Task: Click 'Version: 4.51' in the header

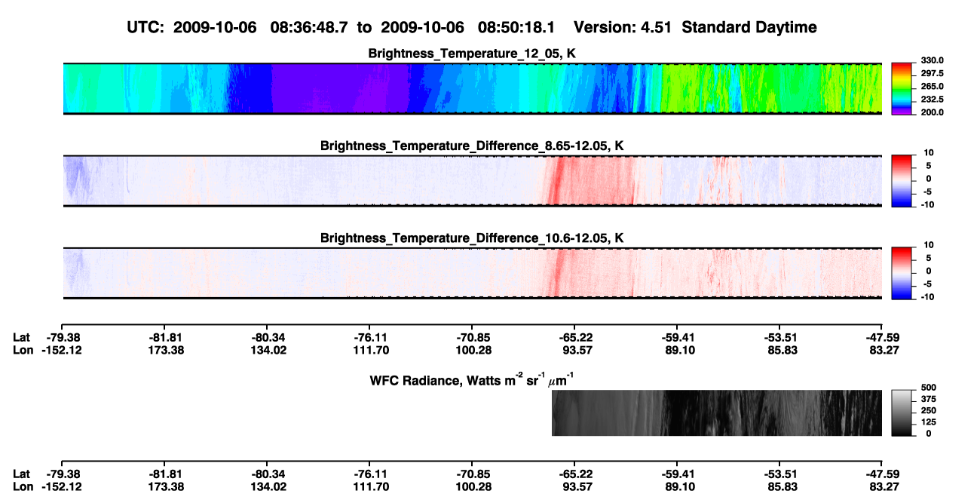Action: (x=622, y=28)
